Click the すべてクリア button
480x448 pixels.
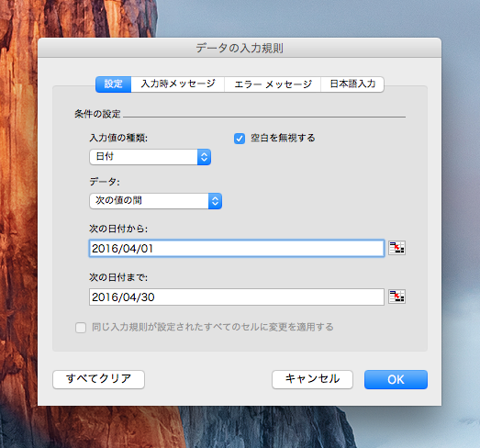tap(98, 379)
